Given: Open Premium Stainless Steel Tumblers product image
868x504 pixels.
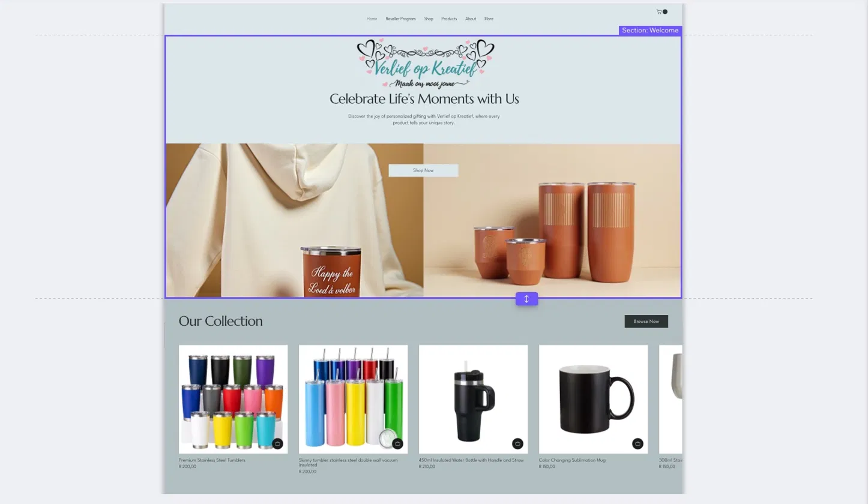Looking at the screenshot, I should point(233,399).
